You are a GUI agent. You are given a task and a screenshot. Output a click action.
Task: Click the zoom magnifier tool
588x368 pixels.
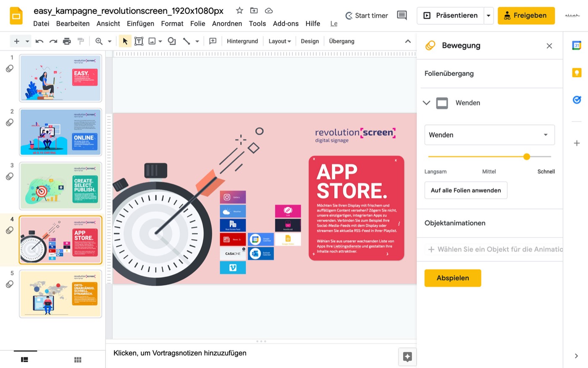click(99, 41)
